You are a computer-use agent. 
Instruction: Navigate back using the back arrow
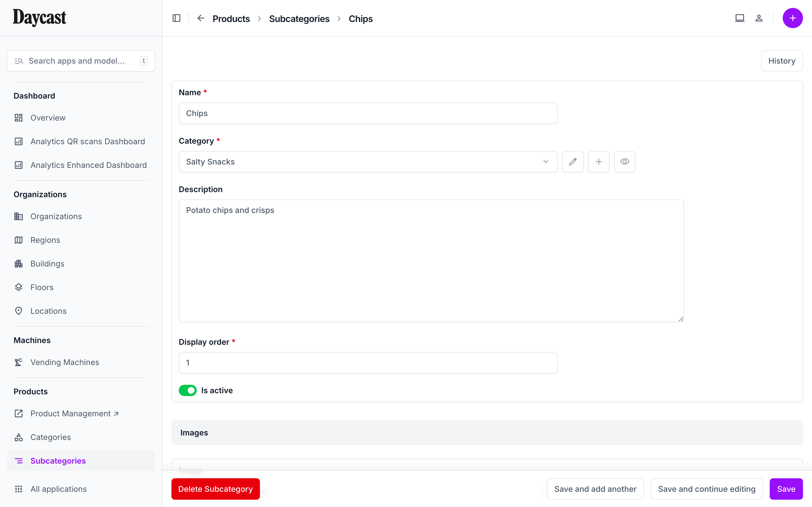[200, 18]
